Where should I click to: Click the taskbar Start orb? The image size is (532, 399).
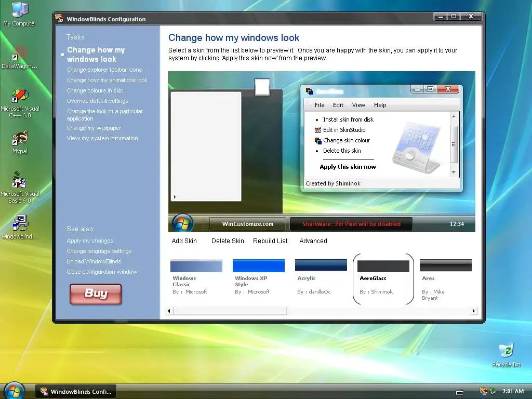click(14, 391)
